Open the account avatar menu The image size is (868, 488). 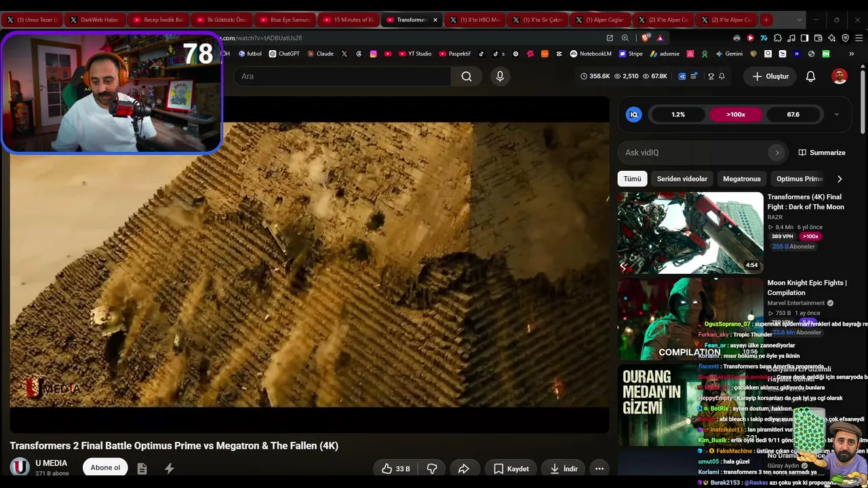tap(840, 77)
